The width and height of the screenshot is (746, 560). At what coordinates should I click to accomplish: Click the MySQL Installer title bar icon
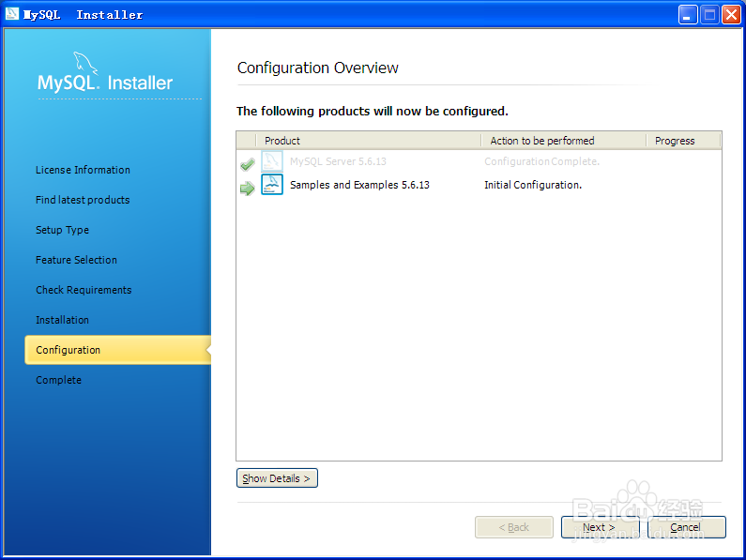tap(12, 14)
